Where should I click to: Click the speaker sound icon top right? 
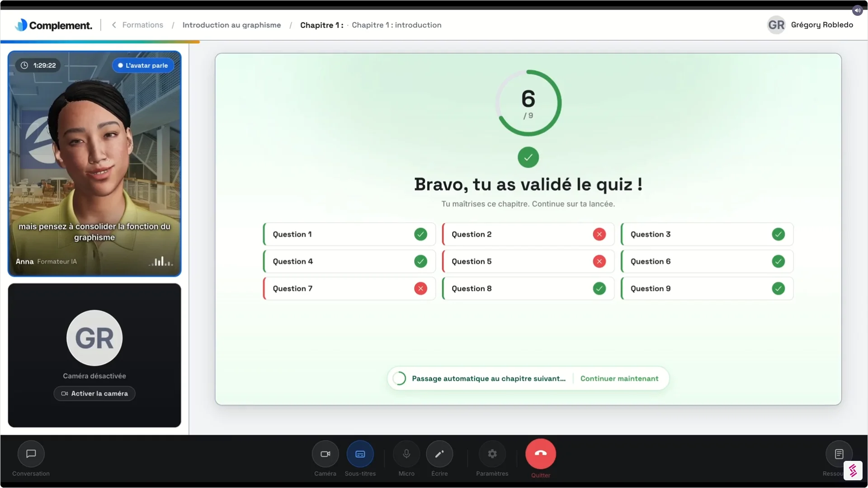[x=857, y=10]
